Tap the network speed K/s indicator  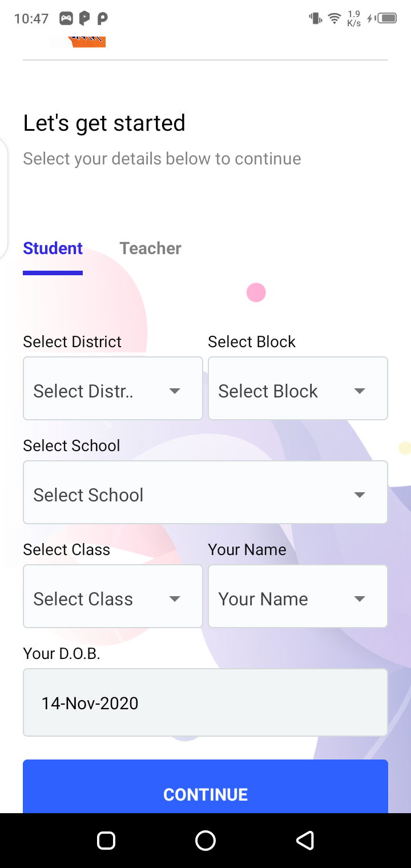(354, 18)
